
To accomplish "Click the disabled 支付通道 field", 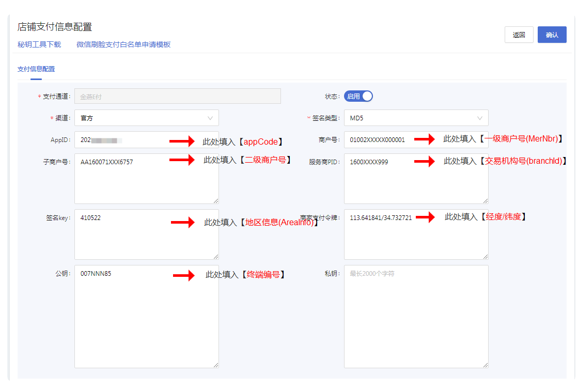I will [177, 96].
